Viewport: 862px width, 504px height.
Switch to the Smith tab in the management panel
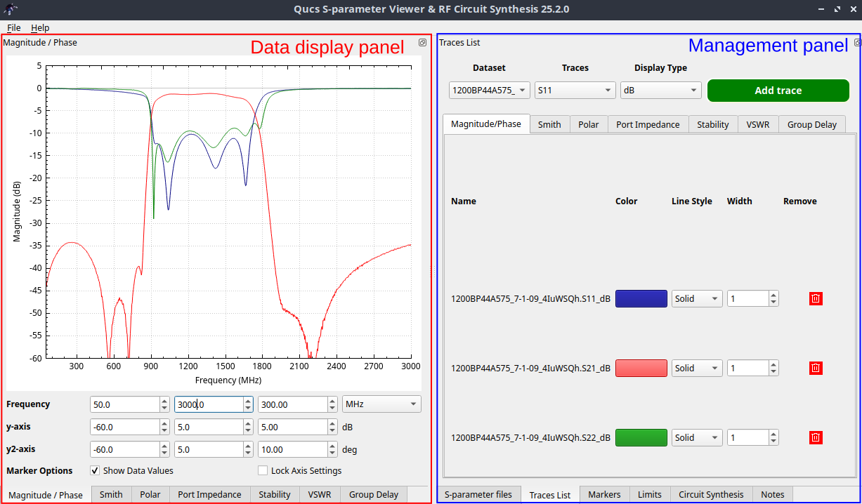pyautogui.click(x=549, y=124)
